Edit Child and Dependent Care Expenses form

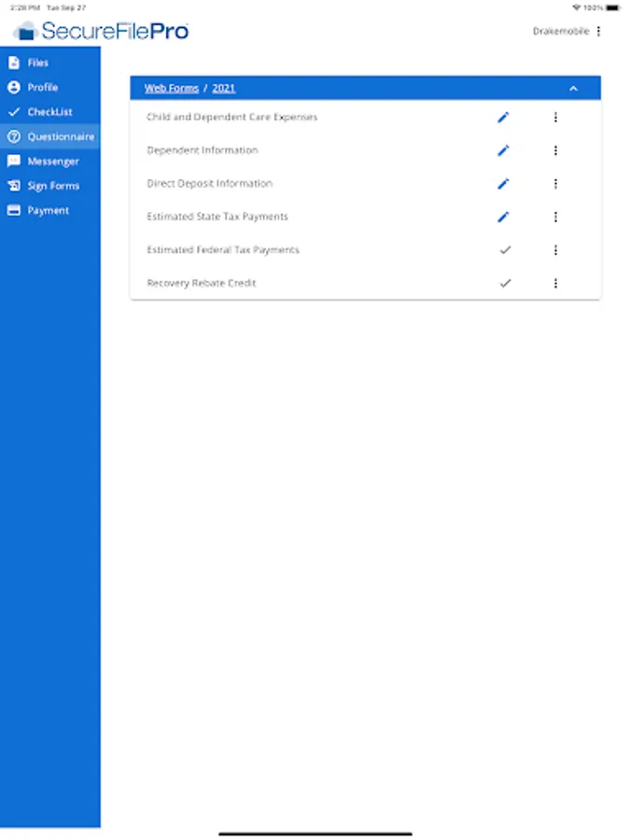tap(503, 118)
